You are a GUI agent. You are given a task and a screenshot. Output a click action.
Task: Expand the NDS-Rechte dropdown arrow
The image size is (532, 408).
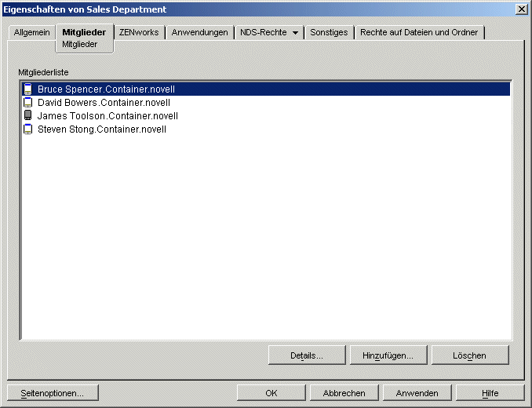point(296,33)
